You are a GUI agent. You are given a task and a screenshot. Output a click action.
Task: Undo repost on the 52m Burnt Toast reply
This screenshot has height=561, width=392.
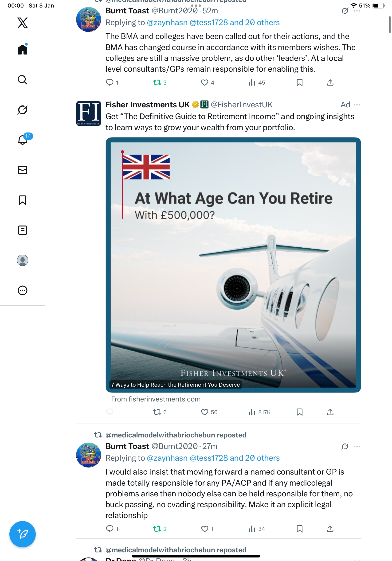pos(157,83)
